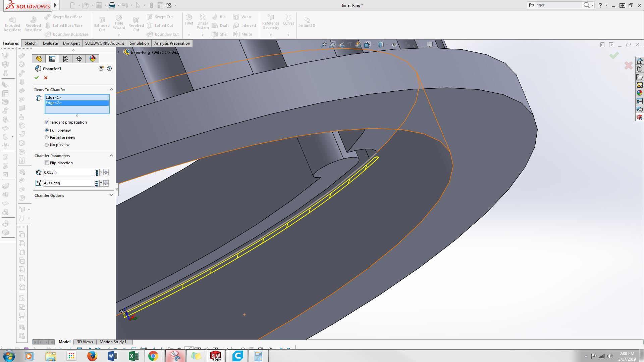Image resolution: width=644 pixels, height=362 pixels.
Task: Switch to the Evaluate tab
Action: [x=50, y=43]
